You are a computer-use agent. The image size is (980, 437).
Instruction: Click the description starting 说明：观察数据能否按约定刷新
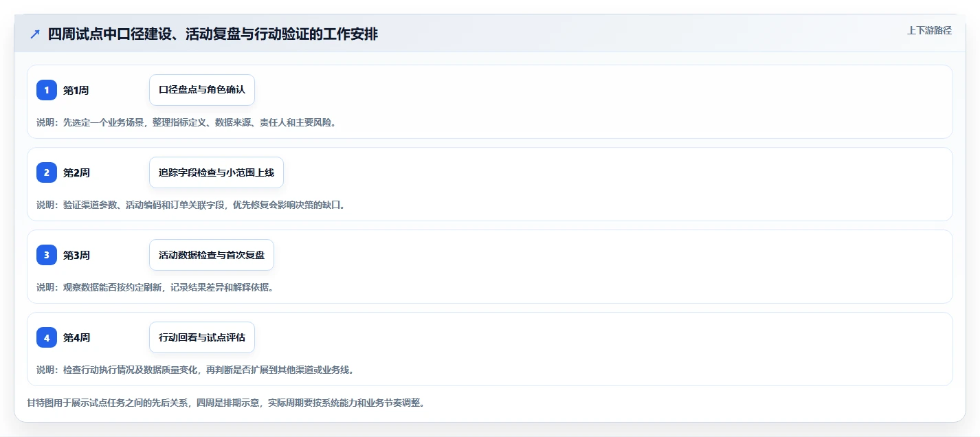coord(155,287)
